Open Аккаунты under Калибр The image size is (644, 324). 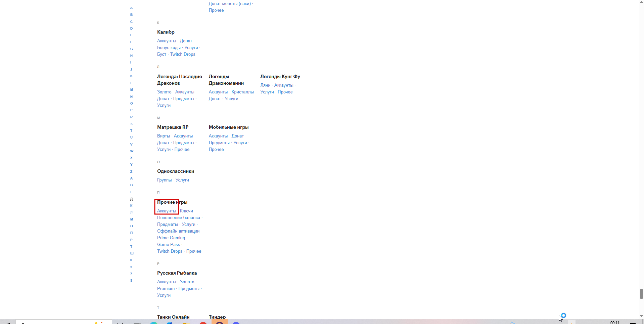point(167,41)
